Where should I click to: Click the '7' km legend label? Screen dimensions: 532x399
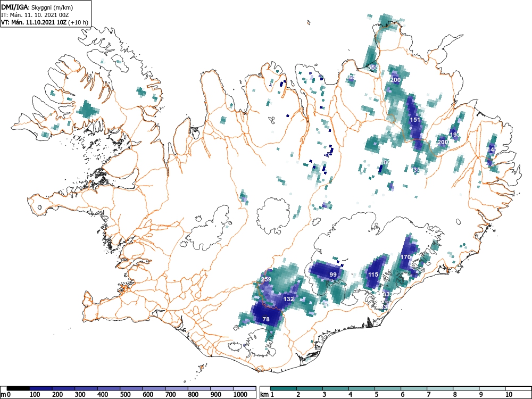[x=428, y=395]
